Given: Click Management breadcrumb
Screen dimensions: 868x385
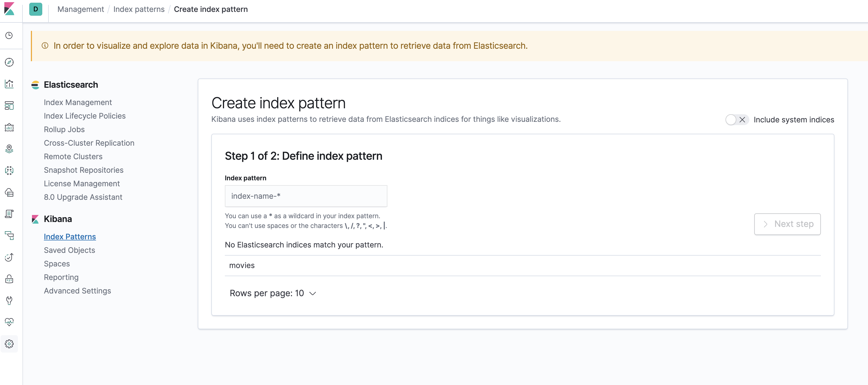Looking at the screenshot, I should (80, 9).
